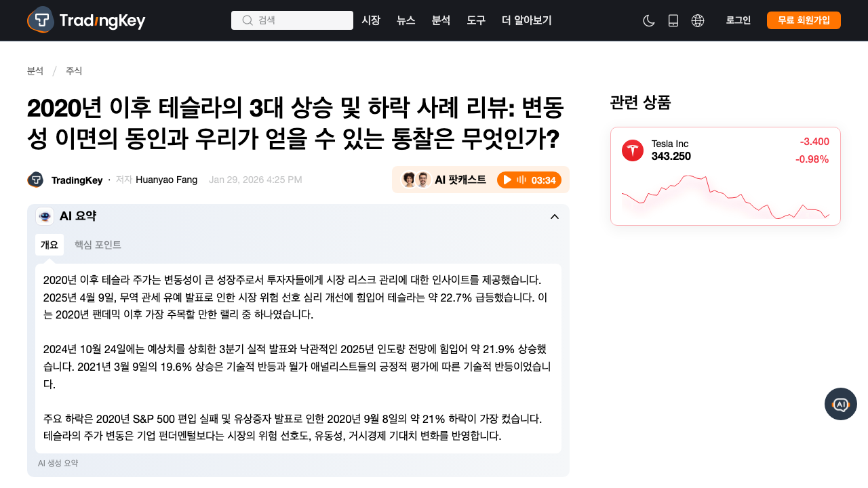Click the 03:34 podcast duration

(544, 180)
